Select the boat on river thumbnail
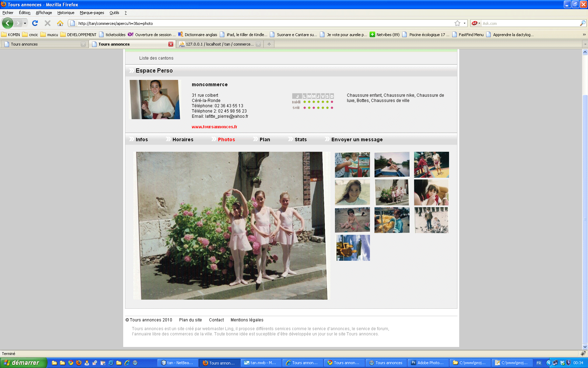 pyautogui.click(x=392, y=164)
